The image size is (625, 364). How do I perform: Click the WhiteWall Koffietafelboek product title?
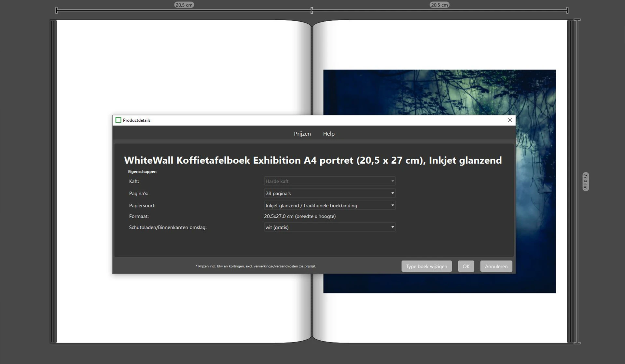313,160
